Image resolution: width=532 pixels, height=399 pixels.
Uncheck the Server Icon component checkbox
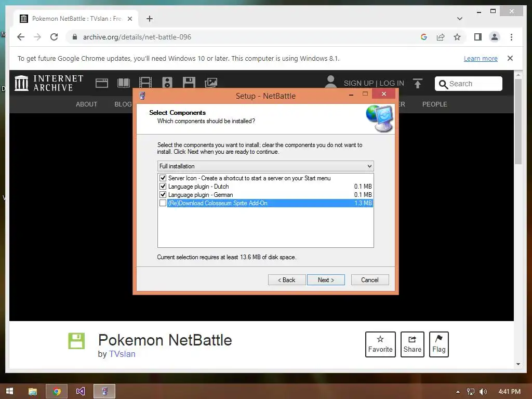click(163, 178)
